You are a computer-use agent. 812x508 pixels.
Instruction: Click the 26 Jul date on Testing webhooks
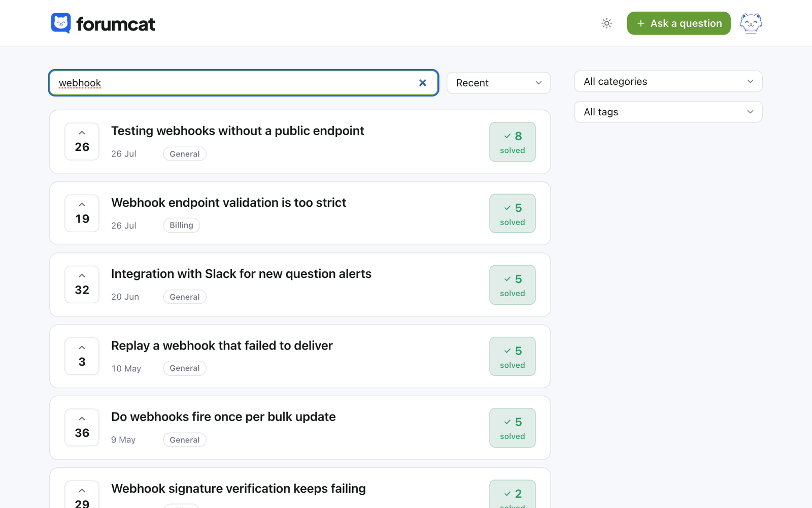pyautogui.click(x=124, y=154)
